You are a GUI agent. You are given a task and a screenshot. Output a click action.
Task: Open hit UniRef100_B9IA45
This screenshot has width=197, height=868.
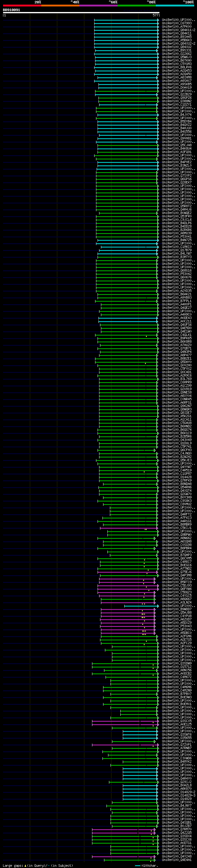(177, 37)
